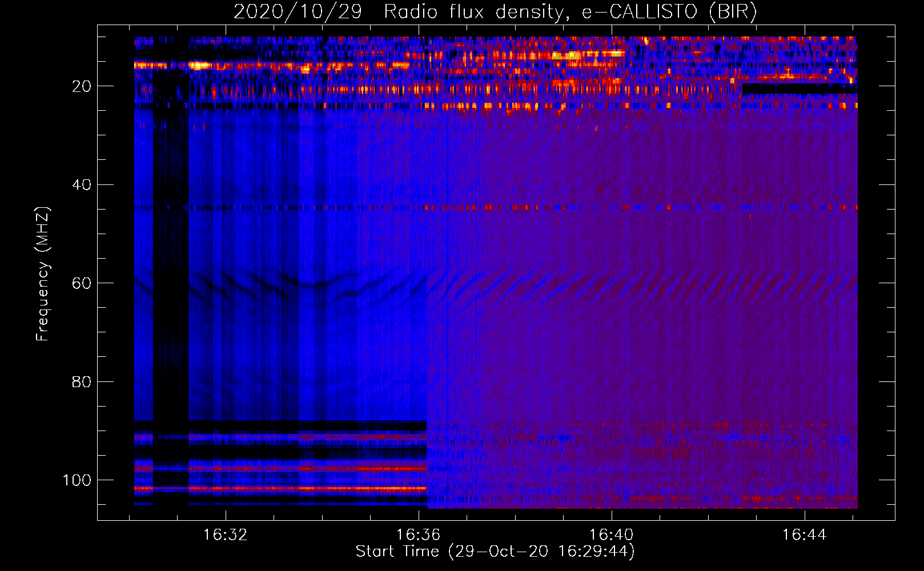Click the 16:40 time tick label

612,535
